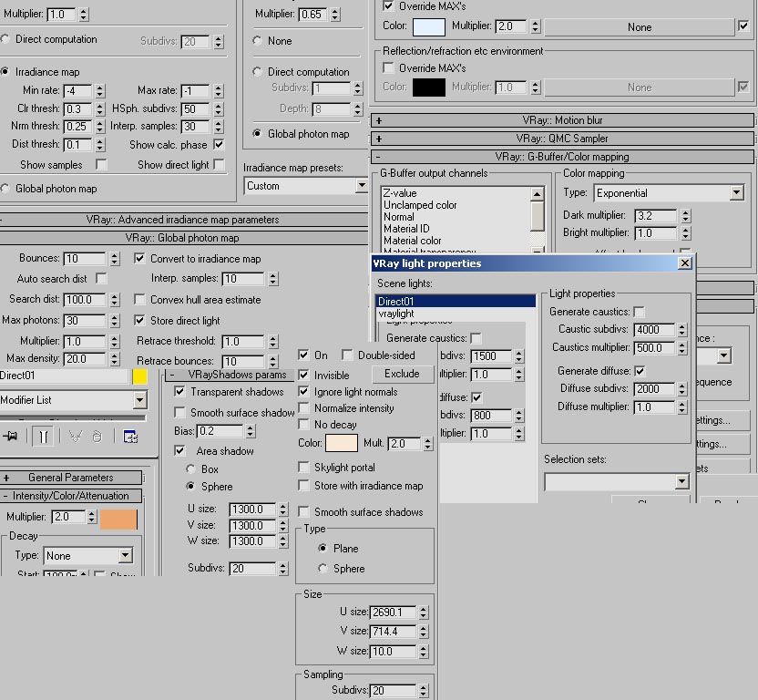Click the None map button beside Multiplier 2.0
The width and height of the screenshot is (758, 700).
(x=639, y=27)
